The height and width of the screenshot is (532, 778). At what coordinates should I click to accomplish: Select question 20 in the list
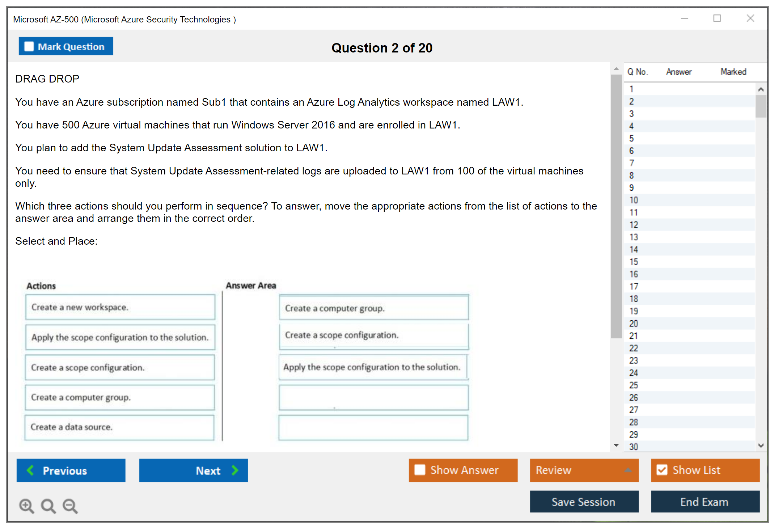(634, 324)
